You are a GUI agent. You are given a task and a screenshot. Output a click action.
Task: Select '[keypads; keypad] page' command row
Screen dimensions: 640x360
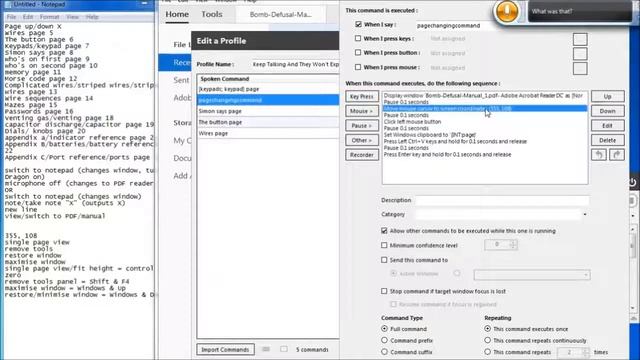coord(268,89)
